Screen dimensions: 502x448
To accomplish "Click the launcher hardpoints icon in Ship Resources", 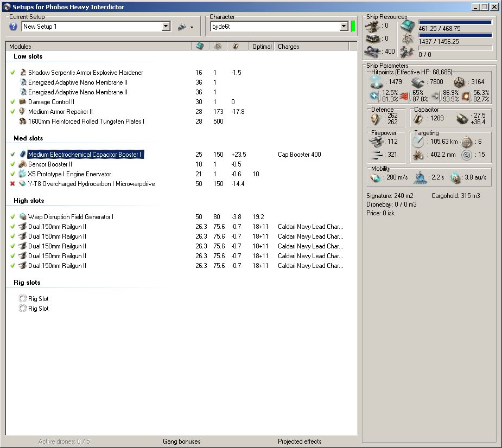I will (373, 39).
